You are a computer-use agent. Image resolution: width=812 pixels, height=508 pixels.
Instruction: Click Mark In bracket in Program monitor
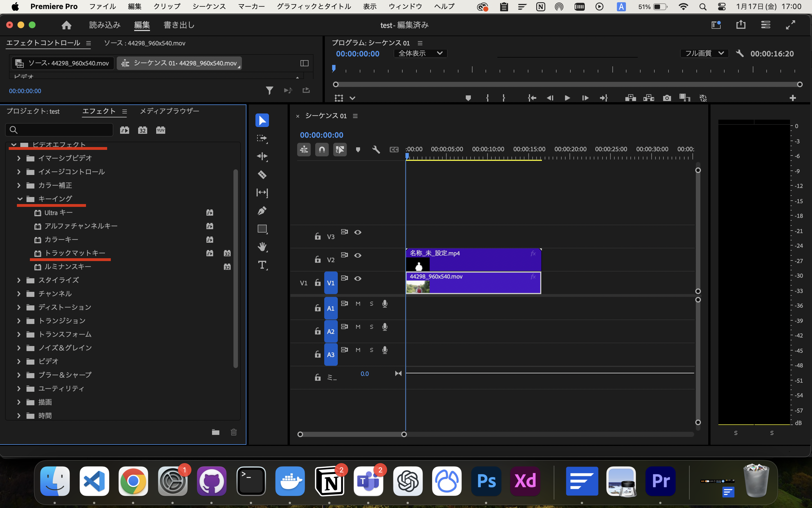tap(487, 98)
